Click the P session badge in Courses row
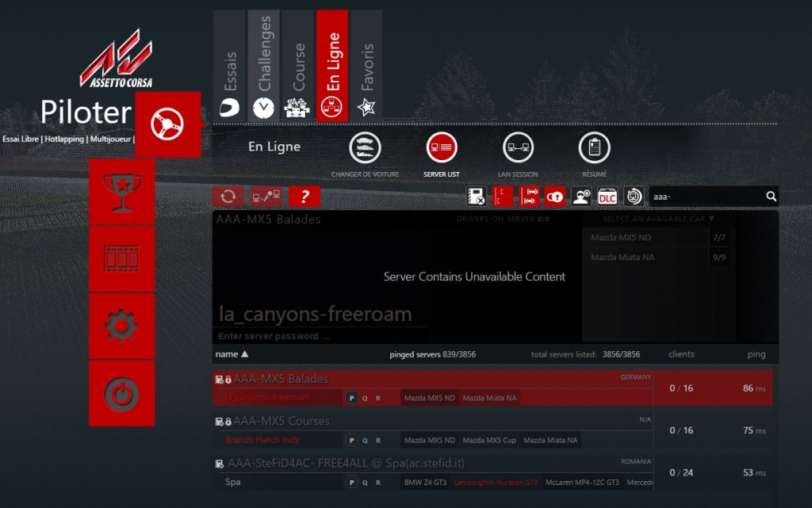 [351, 440]
